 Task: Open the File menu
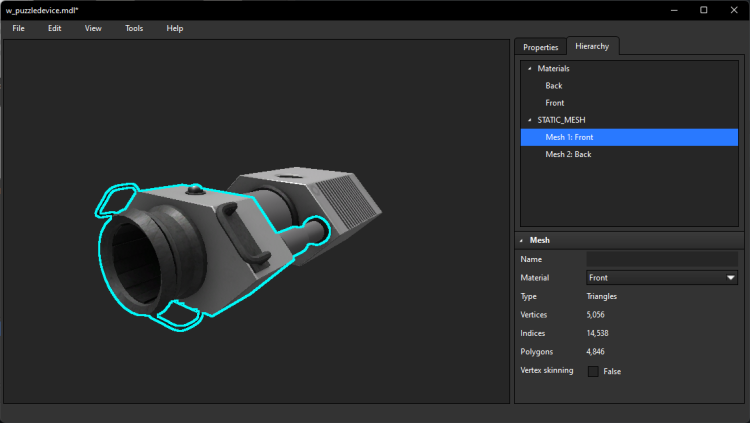[x=18, y=28]
